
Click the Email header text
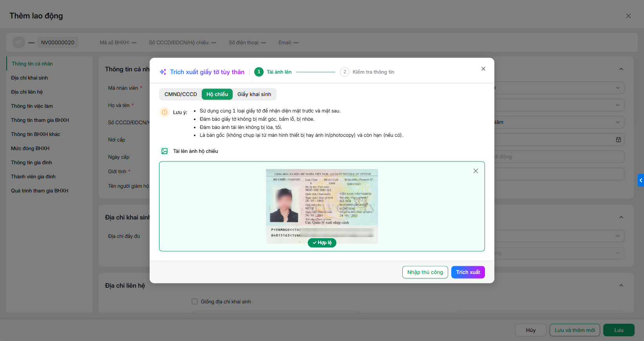[x=288, y=43]
